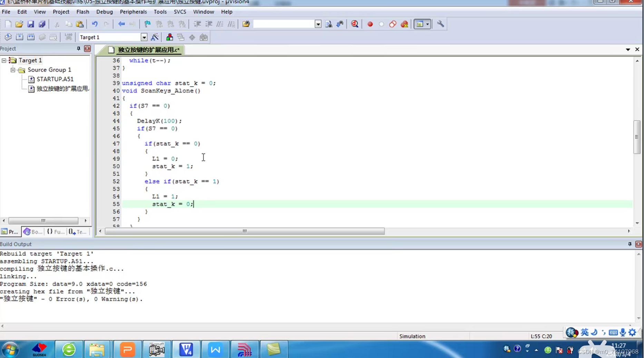Open the Manage Run-Time Environment diamond icon
Screen dimensions: 644x358
[192, 37]
